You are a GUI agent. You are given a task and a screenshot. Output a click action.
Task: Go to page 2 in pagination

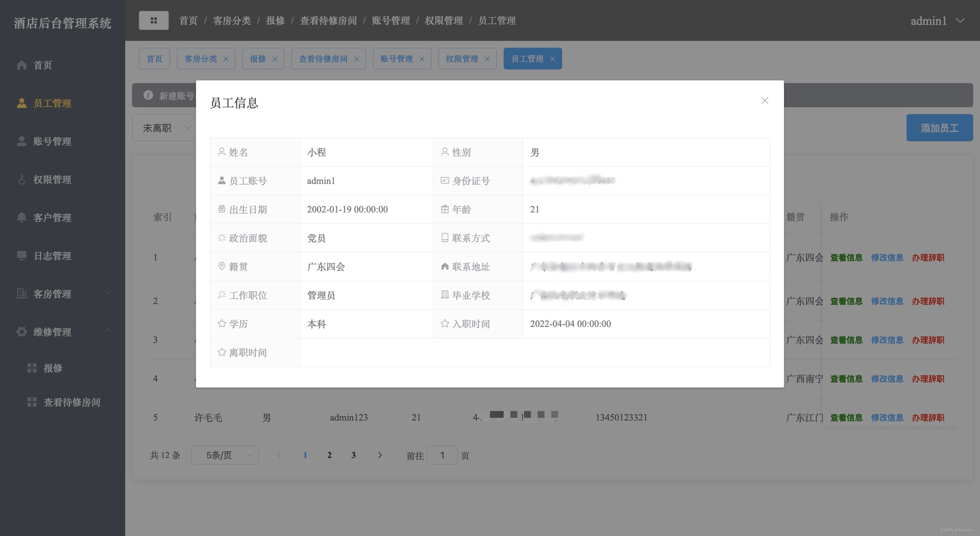click(x=329, y=455)
